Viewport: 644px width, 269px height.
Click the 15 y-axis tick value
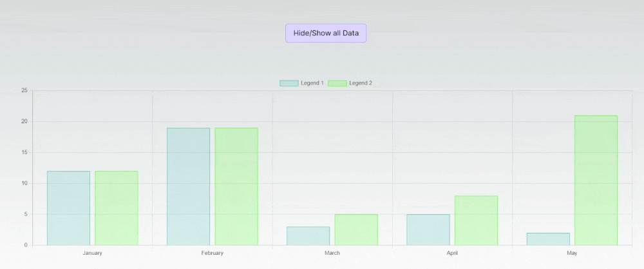coord(24,152)
